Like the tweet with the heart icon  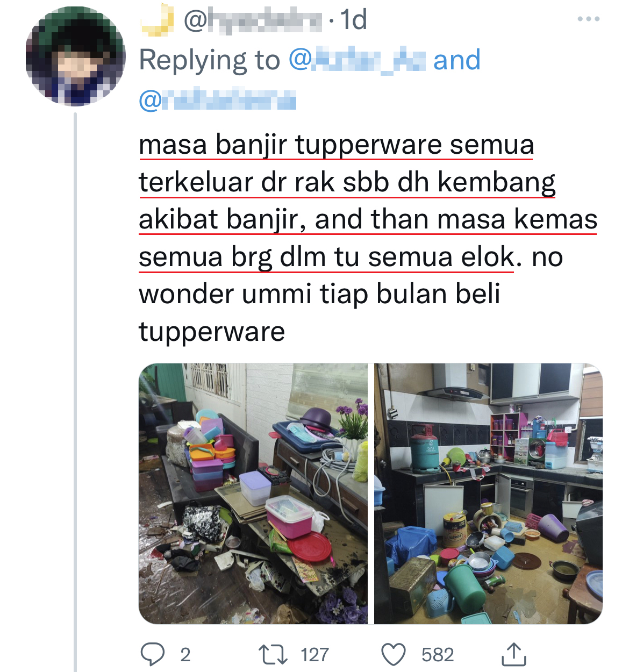[x=393, y=655]
